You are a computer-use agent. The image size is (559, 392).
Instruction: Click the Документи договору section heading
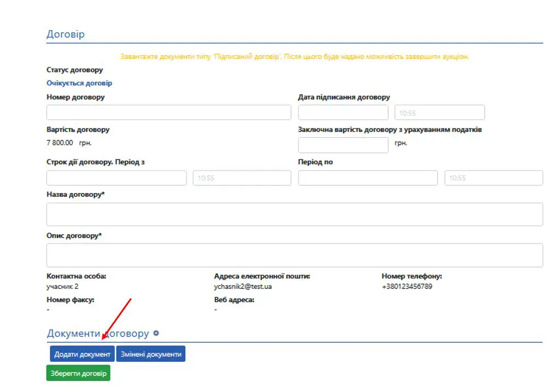[x=98, y=333]
